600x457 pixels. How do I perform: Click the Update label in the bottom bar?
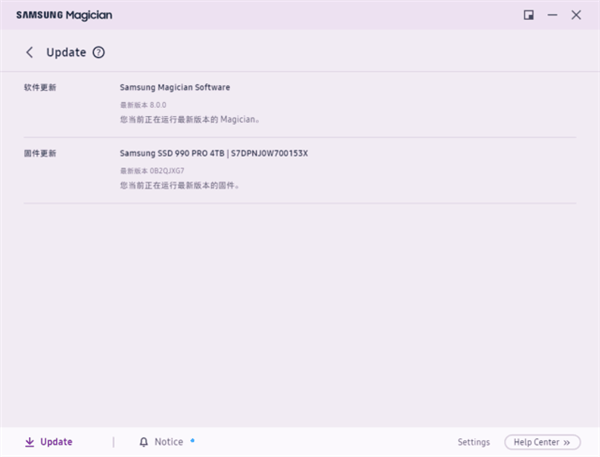point(56,442)
